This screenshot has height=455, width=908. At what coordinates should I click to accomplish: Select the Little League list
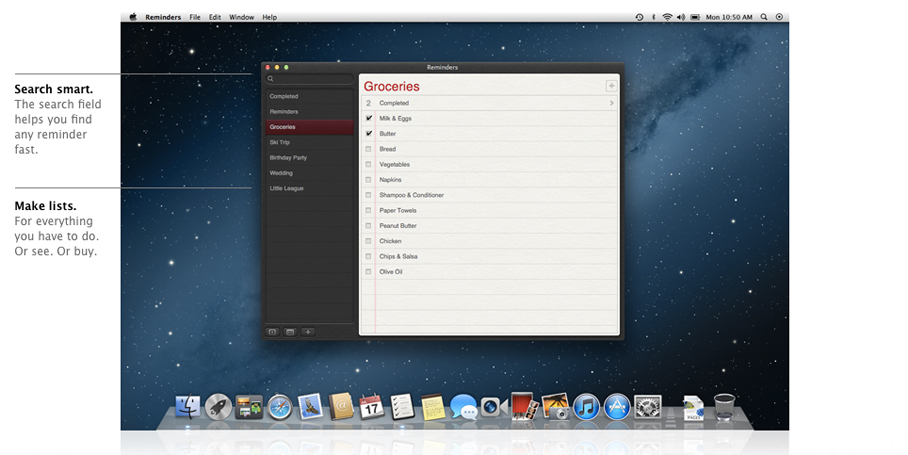309,188
